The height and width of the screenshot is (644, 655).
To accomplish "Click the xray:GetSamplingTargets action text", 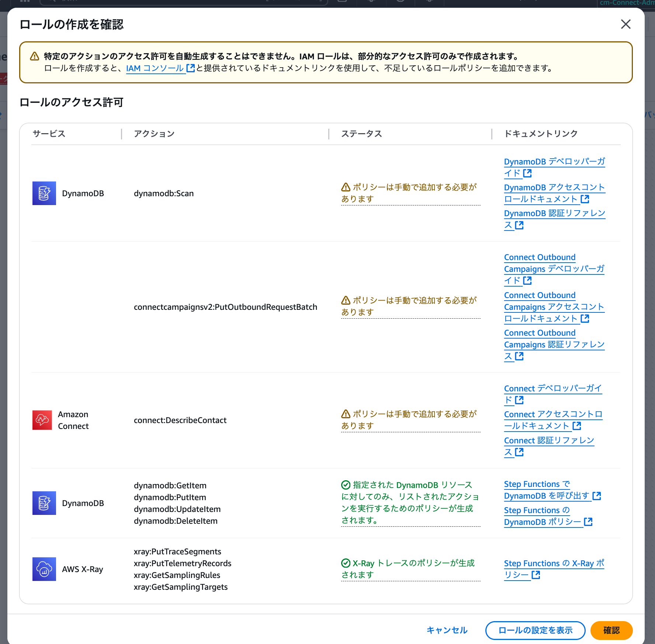I will 181,587.
